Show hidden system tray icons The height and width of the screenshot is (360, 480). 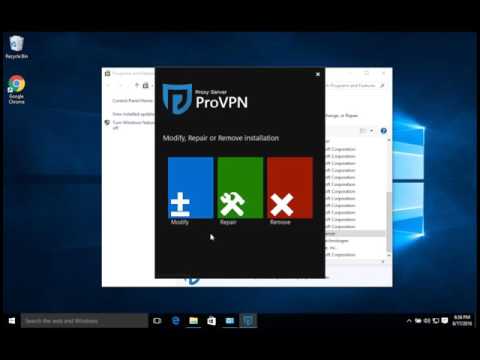(x=409, y=321)
